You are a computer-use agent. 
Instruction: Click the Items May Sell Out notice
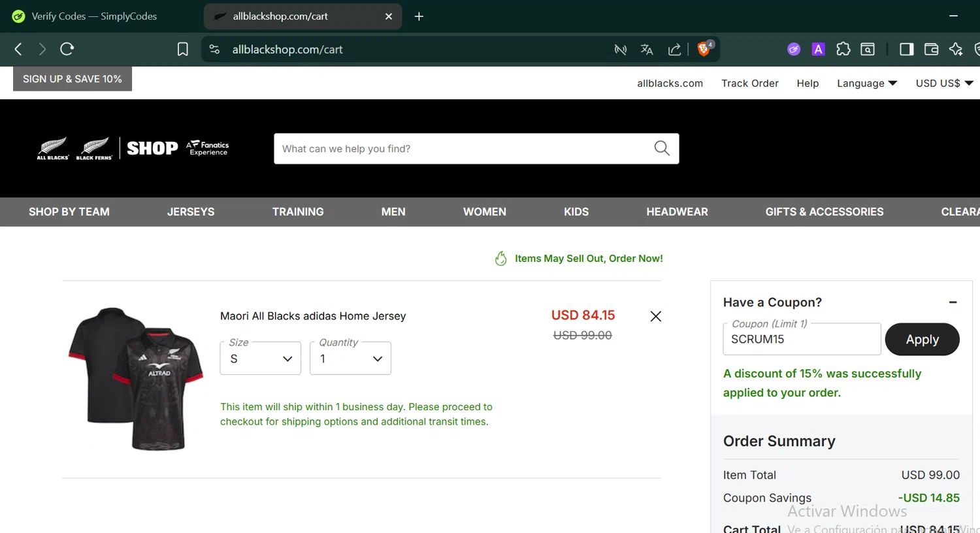coord(578,259)
